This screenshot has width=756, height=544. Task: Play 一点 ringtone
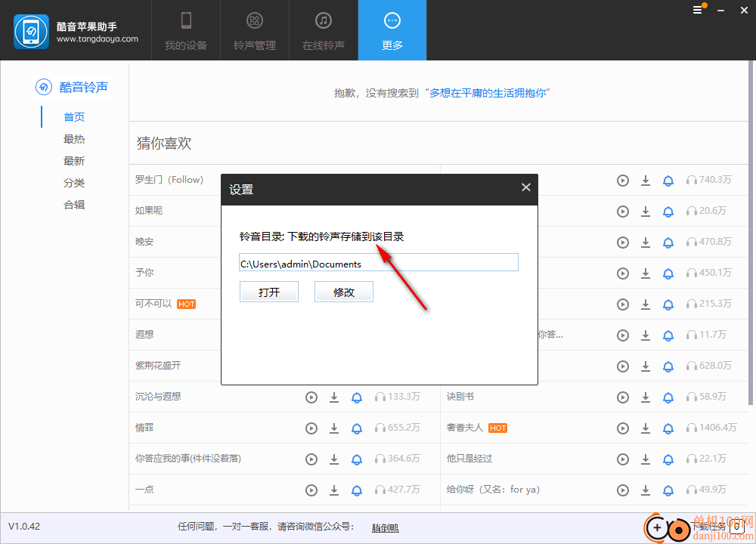coord(311,490)
